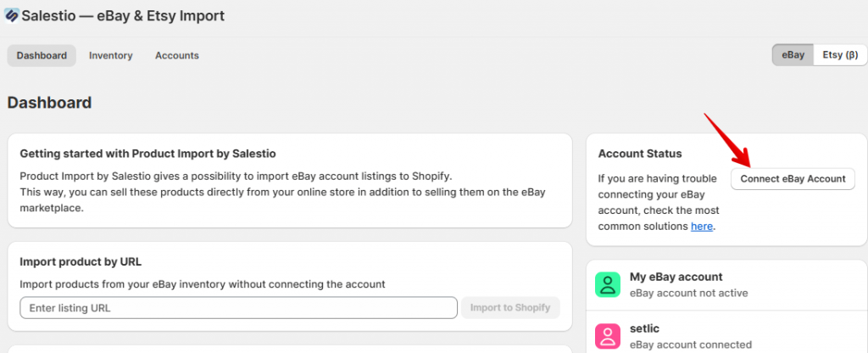Follow the 'here' common solutions link
This screenshot has width=868, height=353.
[701, 227]
